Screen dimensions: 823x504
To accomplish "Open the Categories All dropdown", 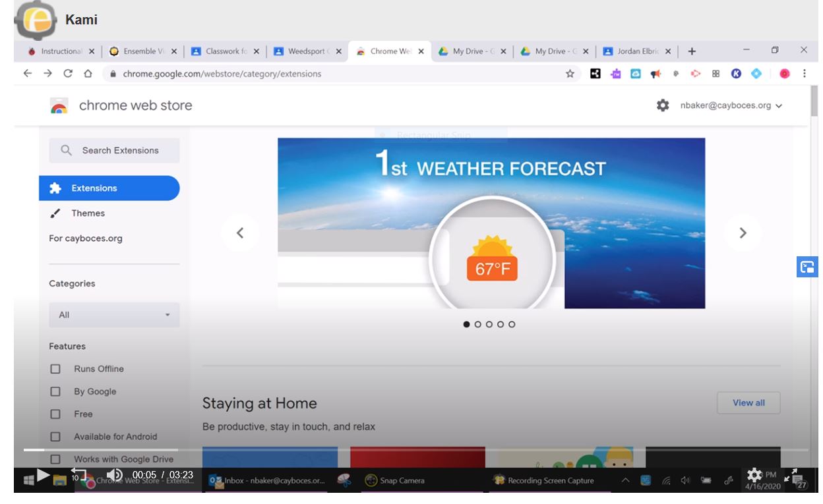I will 114,315.
